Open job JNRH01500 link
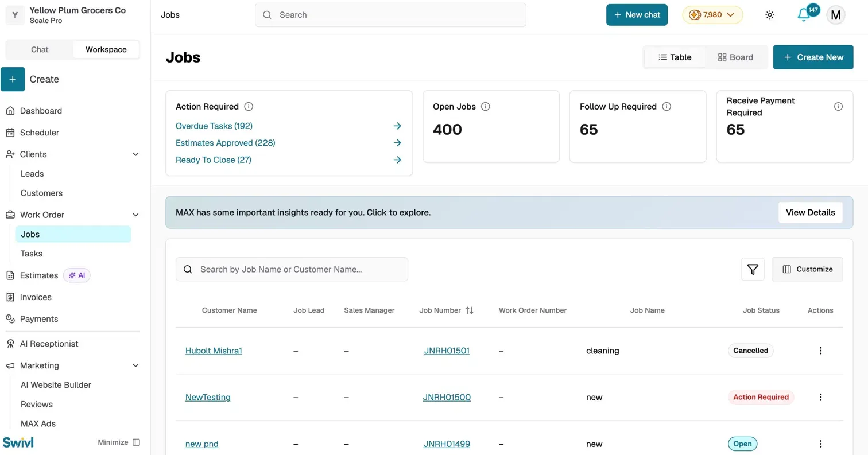Viewport: 868px width, 455px height. (x=447, y=397)
